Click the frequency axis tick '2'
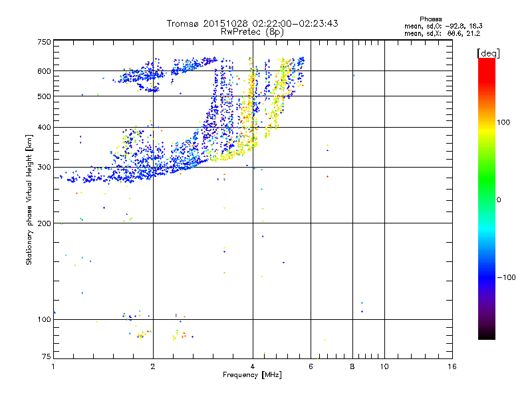Viewport: 532px width, 399px height. 153,366
